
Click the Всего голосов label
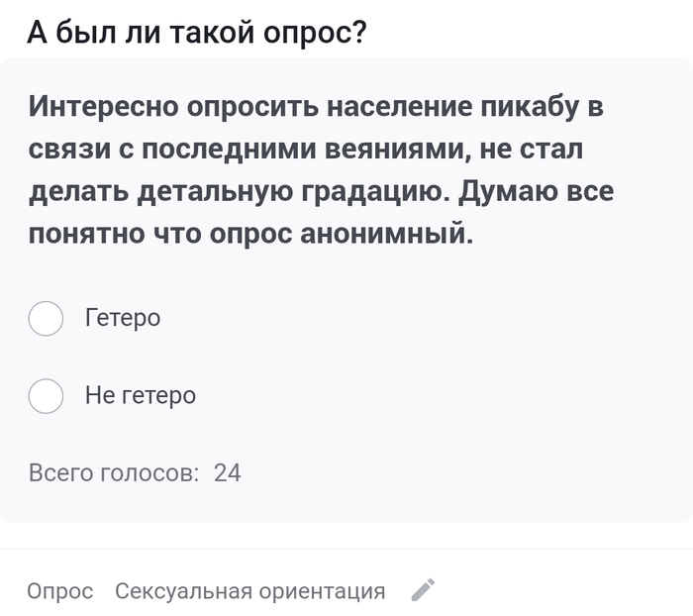click(x=114, y=473)
